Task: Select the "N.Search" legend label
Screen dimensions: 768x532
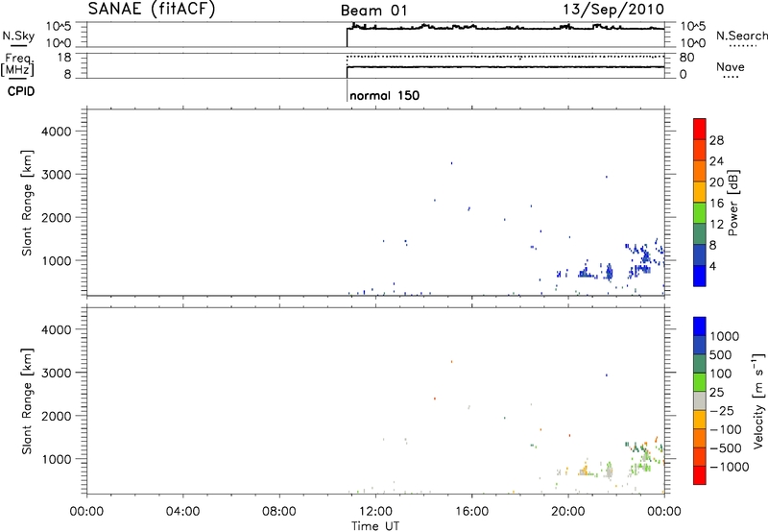Action: (741, 36)
